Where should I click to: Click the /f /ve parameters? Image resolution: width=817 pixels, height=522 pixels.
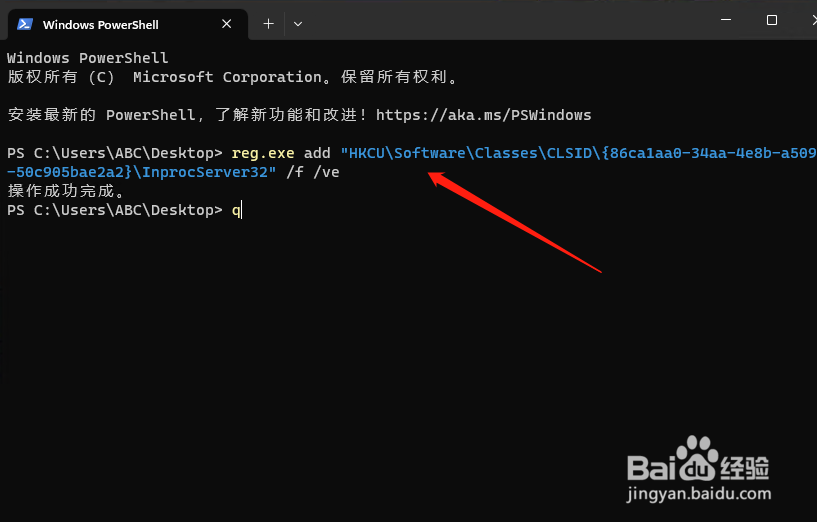[313, 172]
